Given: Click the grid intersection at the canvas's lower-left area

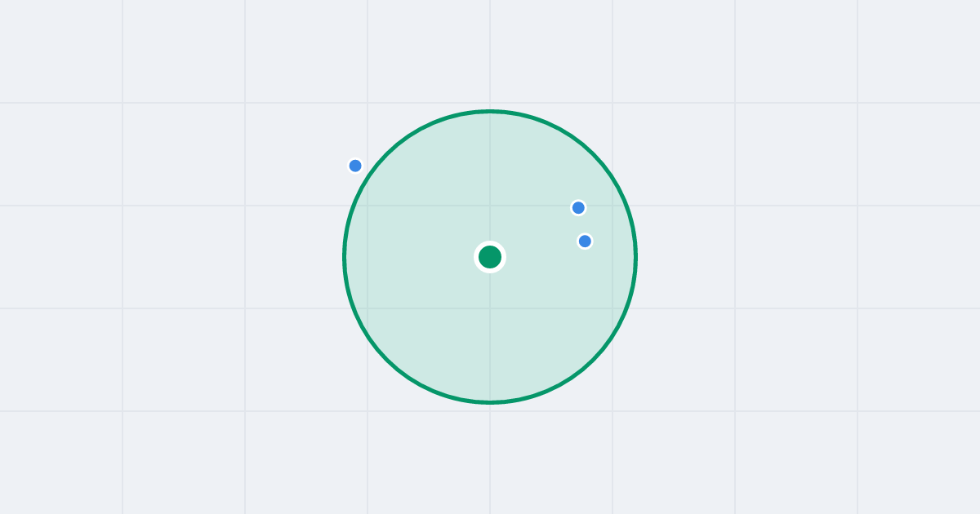Looking at the screenshot, I should click(x=122, y=411).
